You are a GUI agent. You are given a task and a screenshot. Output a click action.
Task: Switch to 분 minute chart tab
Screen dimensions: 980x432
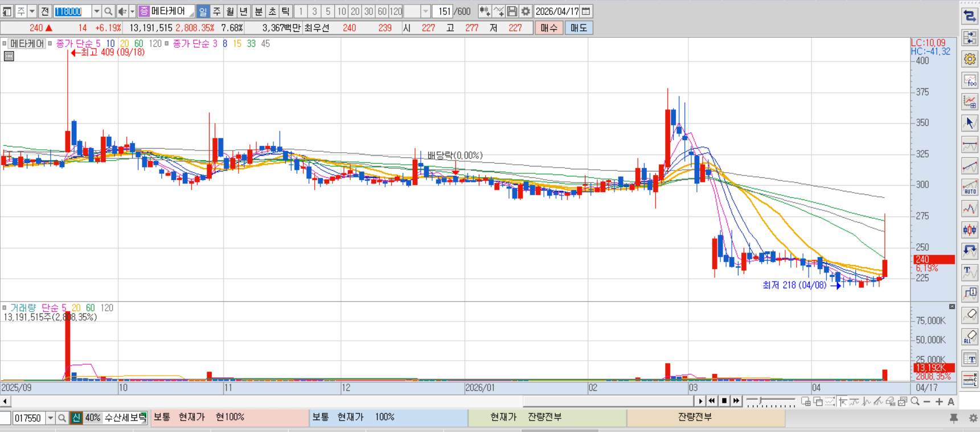259,11
